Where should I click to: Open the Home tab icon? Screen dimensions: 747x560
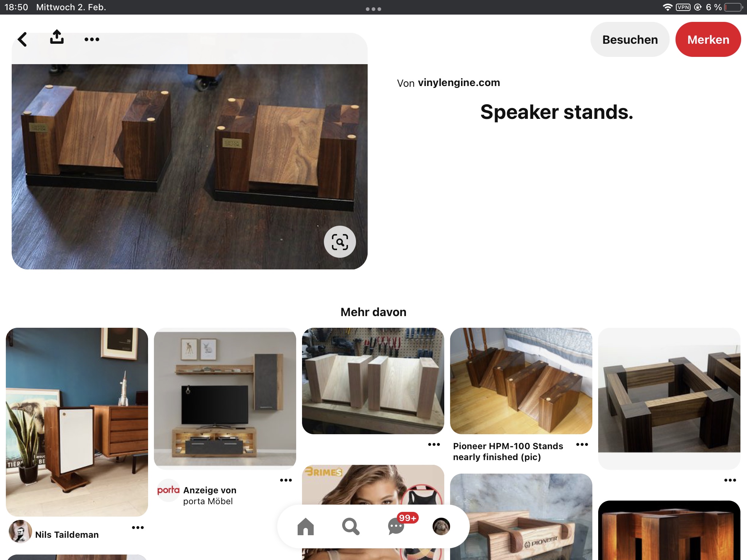tap(306, 526)
